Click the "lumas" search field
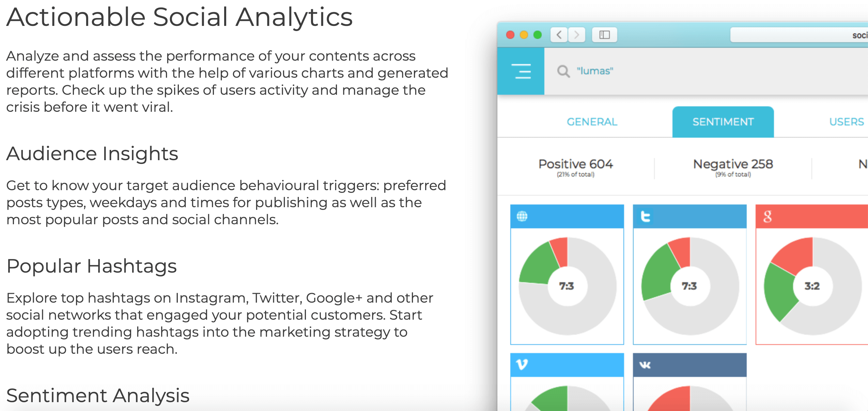 coord(706,71)
